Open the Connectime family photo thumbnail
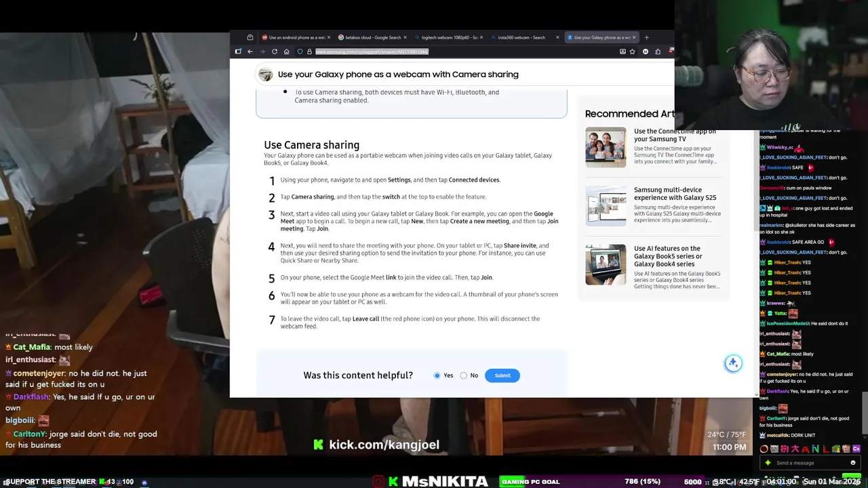 pyautogui.click(x=606, y=147)
